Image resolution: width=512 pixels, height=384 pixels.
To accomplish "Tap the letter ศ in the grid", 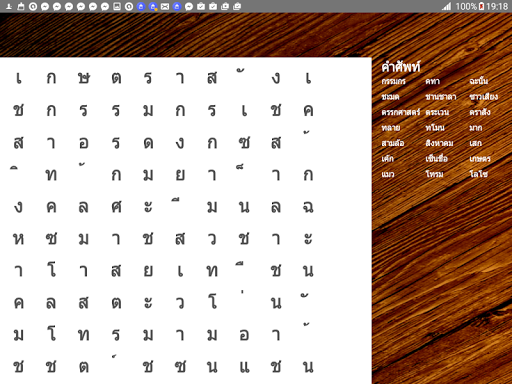I will point(116,207).
